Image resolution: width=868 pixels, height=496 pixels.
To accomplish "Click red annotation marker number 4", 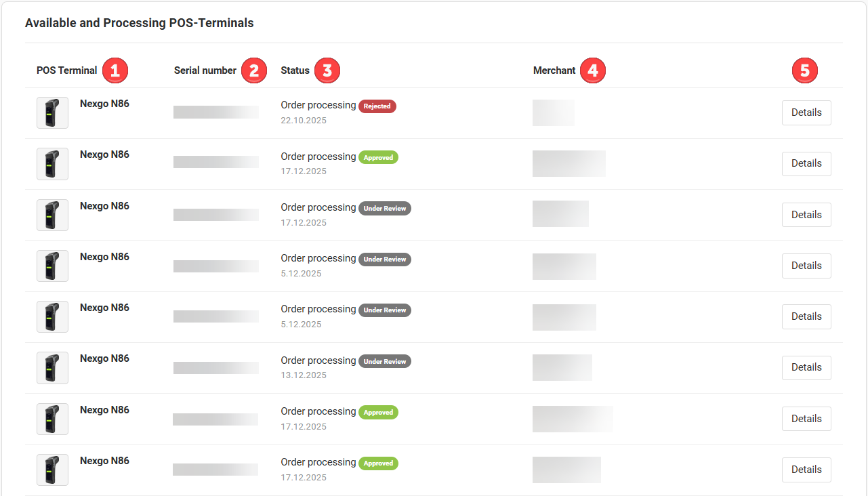I will pyautogui.click(x=593, y=70).
